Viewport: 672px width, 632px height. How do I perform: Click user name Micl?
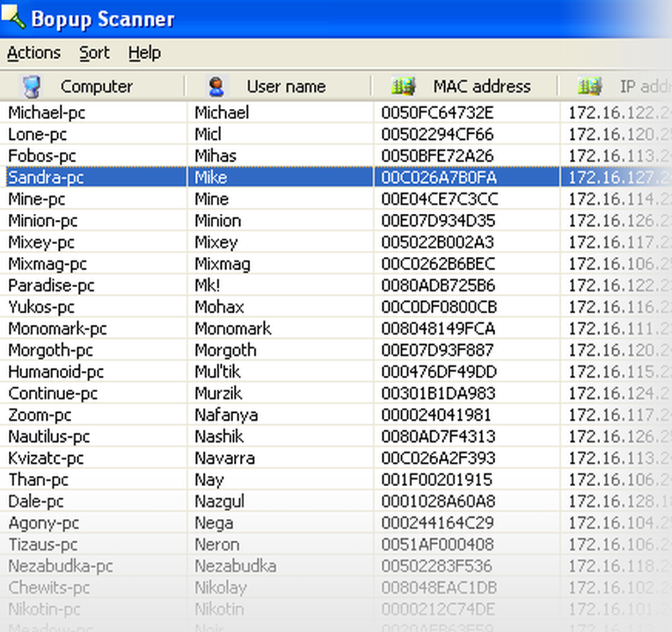208,134
